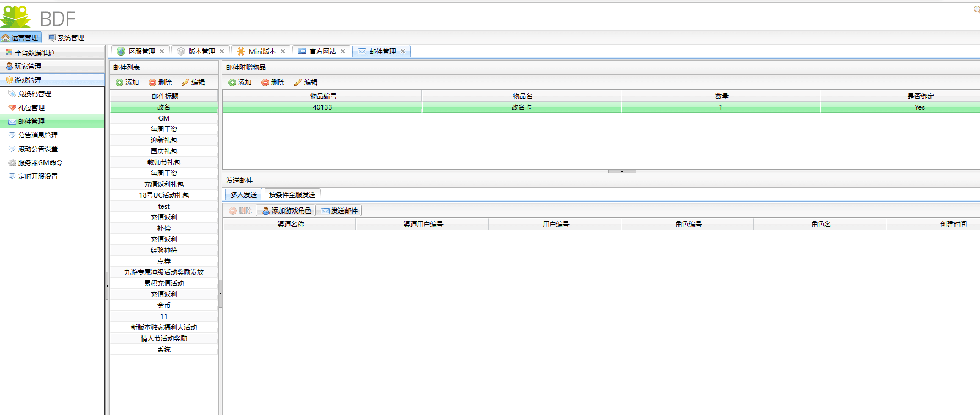Close the 区服管理 tab
This screenshot has width=980, height=415.
[162, 51]
